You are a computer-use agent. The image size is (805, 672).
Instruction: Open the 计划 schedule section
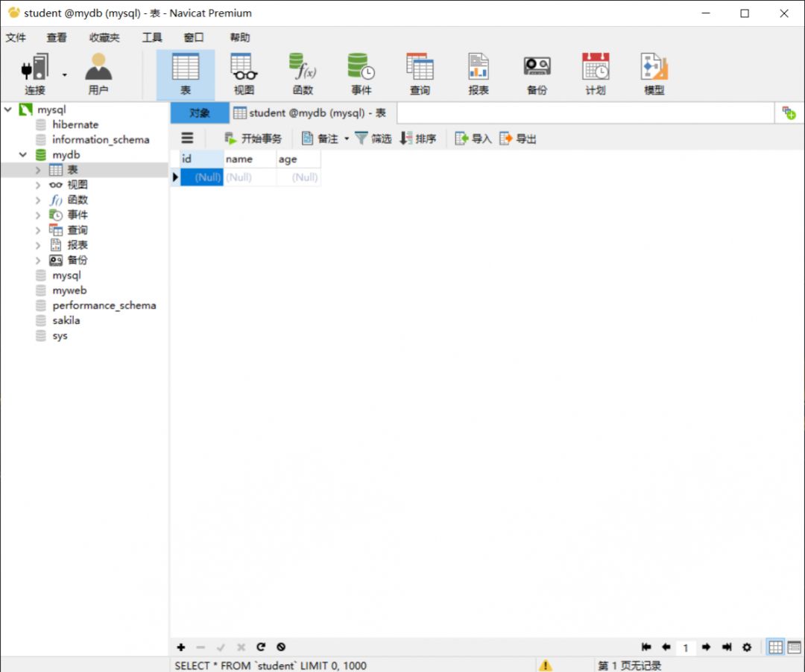pyautogui.click(x=595, y=75)
